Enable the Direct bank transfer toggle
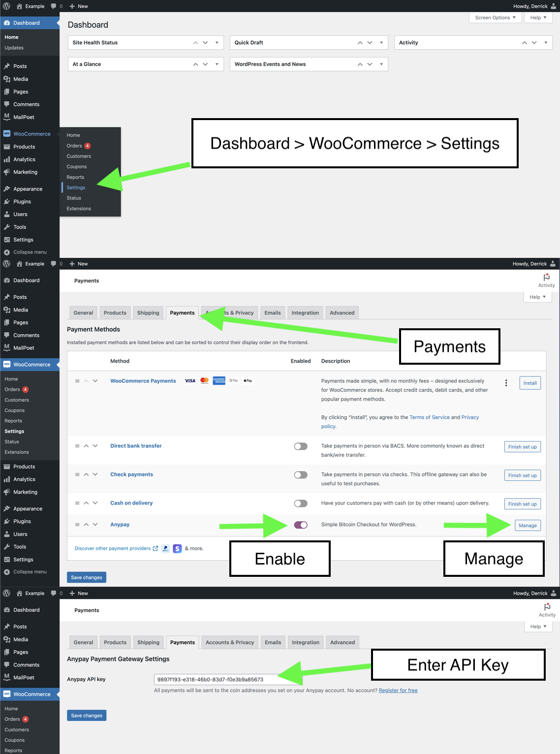The width and height of the screenshot is (560, 754). point(301,446)
